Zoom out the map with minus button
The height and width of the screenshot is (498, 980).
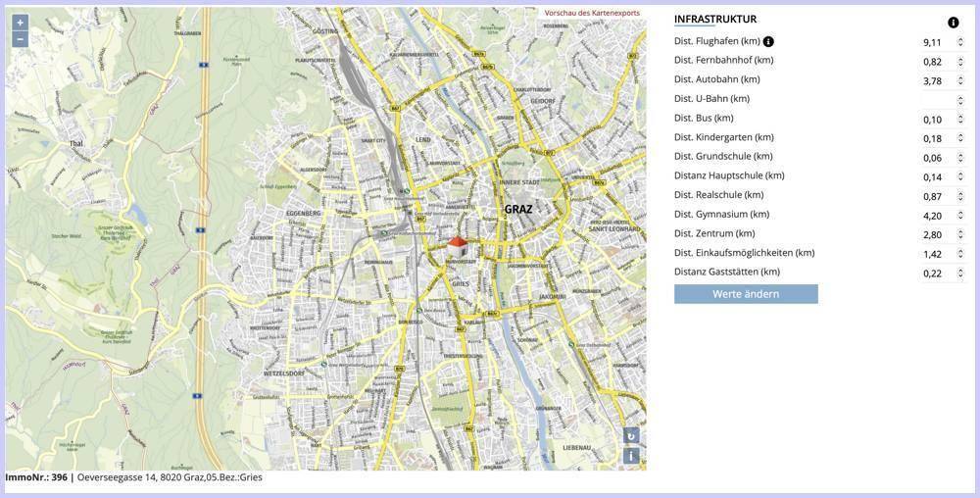(20, 39)
